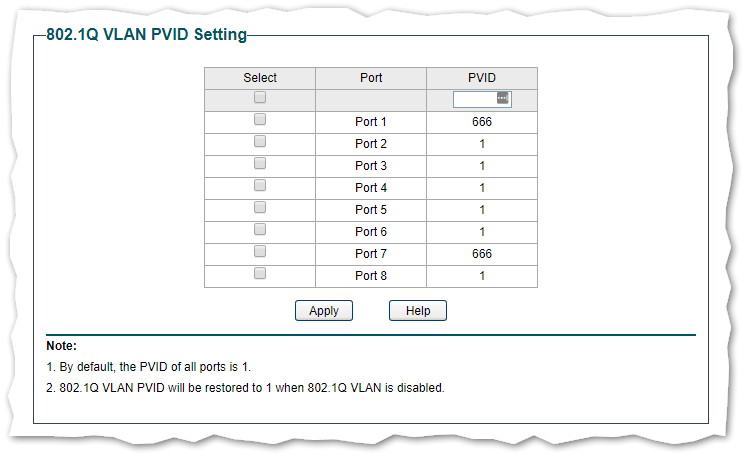Open the Help button
Screen dimensions: 745x456
(x=418, y=311)
